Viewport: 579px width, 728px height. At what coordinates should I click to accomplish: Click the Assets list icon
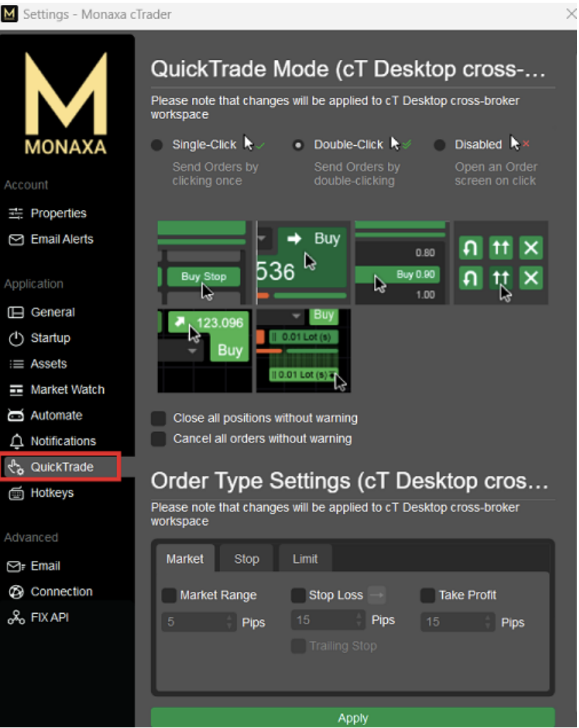pyautogui.click(x=16, y=364)
